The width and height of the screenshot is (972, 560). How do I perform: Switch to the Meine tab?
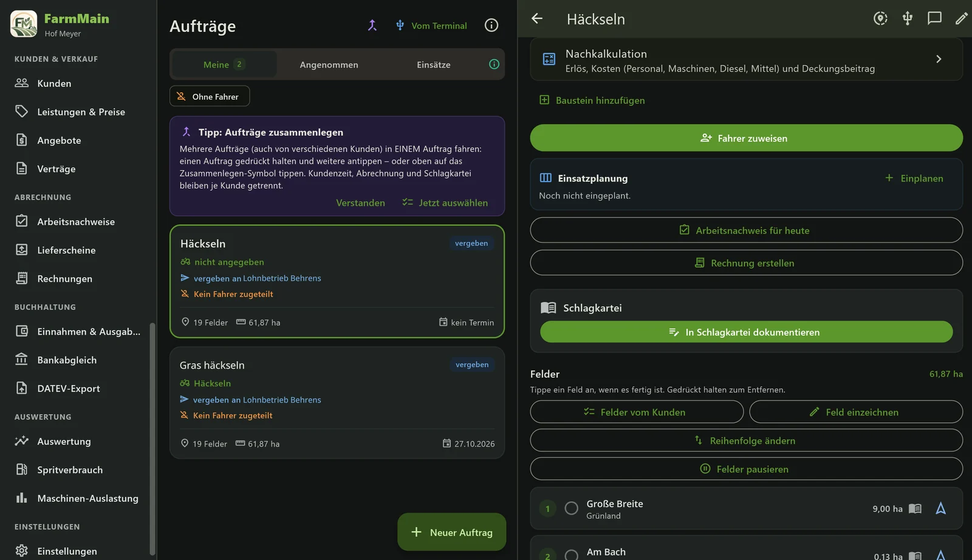point(224,64)
